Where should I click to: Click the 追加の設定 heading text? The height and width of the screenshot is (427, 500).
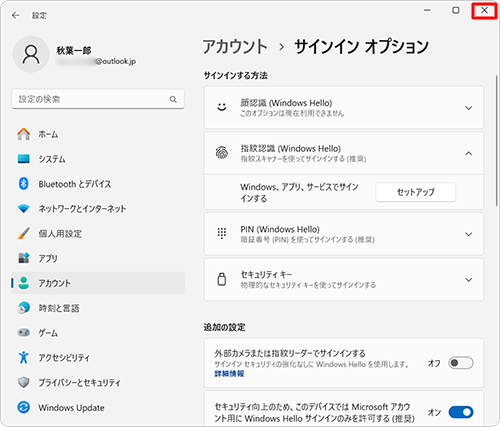[224, 327]
